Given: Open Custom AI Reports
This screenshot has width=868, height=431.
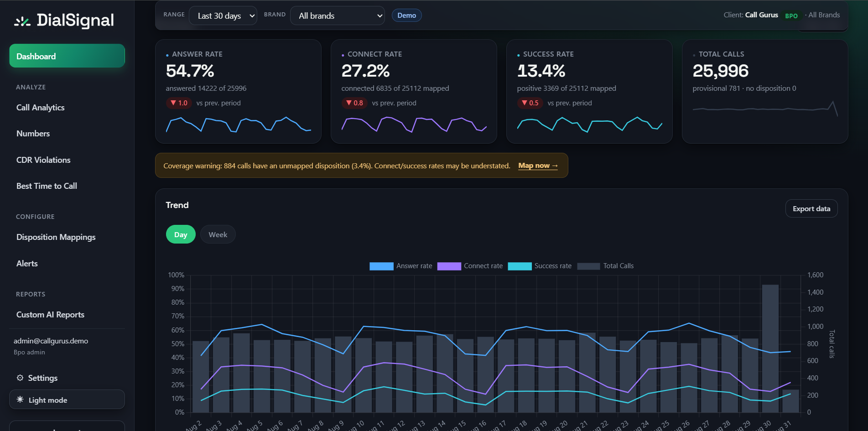Looking at the screenshot, I should tap(50, 315).
